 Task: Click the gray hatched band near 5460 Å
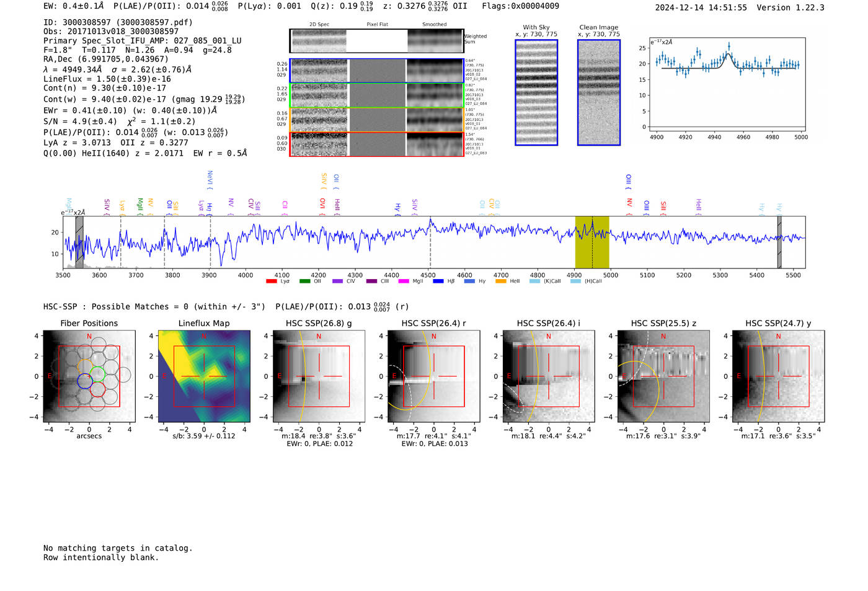[x=779, y=242]
